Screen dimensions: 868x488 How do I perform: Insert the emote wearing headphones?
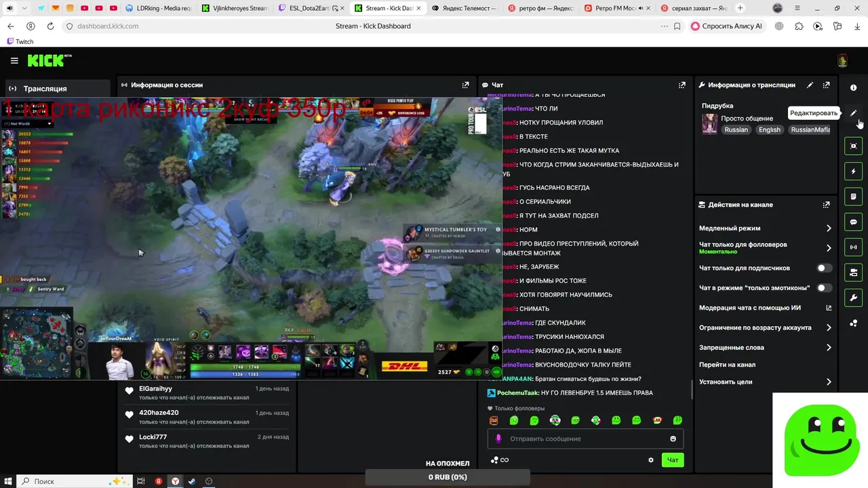pyautogui.click(x=555, y=420)
